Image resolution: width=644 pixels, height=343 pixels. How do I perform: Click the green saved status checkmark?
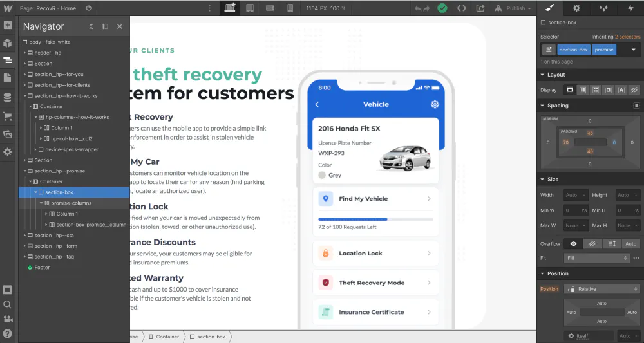point(442,8)
